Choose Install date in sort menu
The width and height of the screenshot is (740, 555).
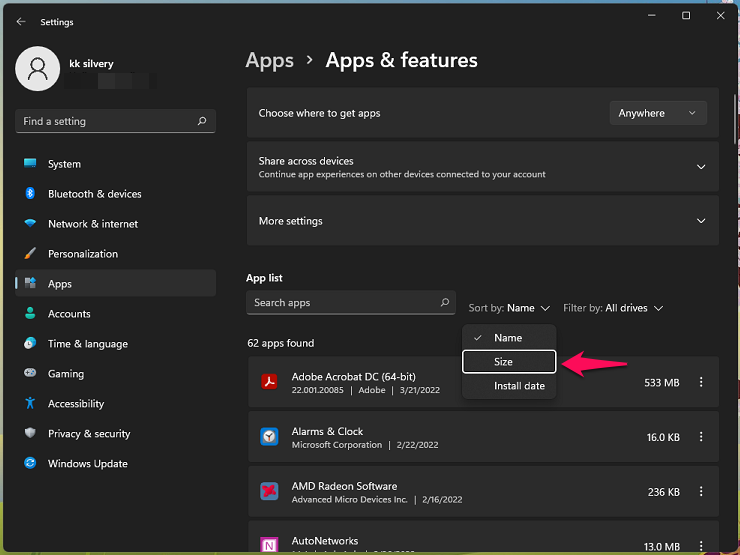pyautogui.click(x=509, y=386)
